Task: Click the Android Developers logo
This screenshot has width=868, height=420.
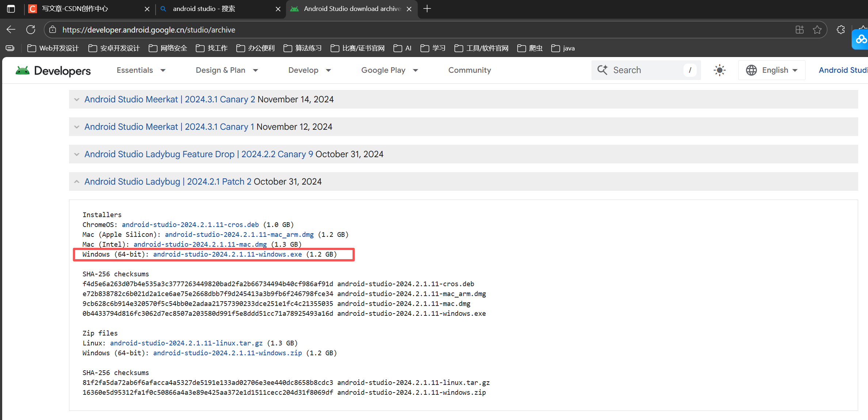Action: pos(53,70)
